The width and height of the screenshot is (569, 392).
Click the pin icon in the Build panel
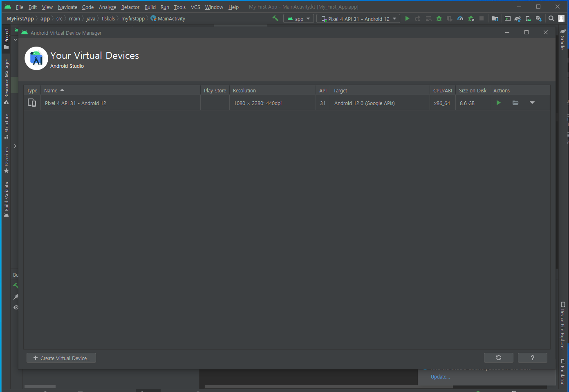16,296
